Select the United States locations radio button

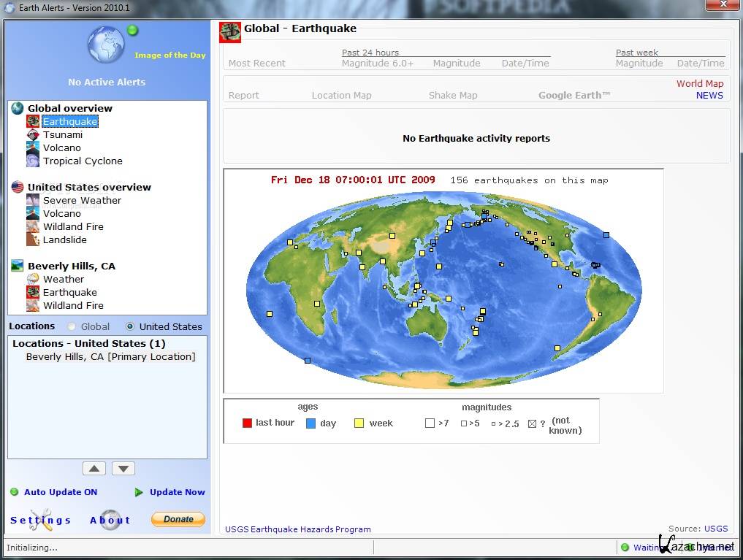click(x=130, y=327)
